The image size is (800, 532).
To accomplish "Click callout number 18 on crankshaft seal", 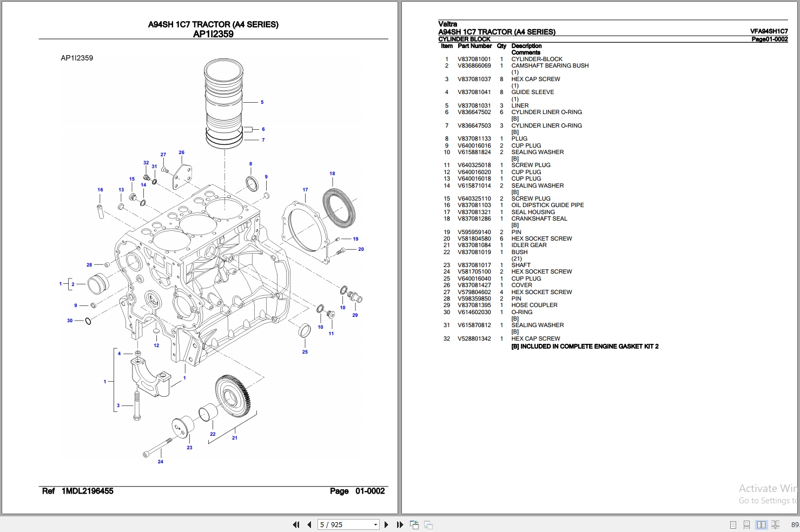I will point(332,174).
